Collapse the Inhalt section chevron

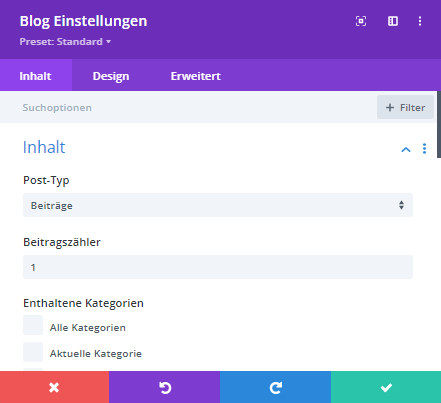tap(406, 150)
